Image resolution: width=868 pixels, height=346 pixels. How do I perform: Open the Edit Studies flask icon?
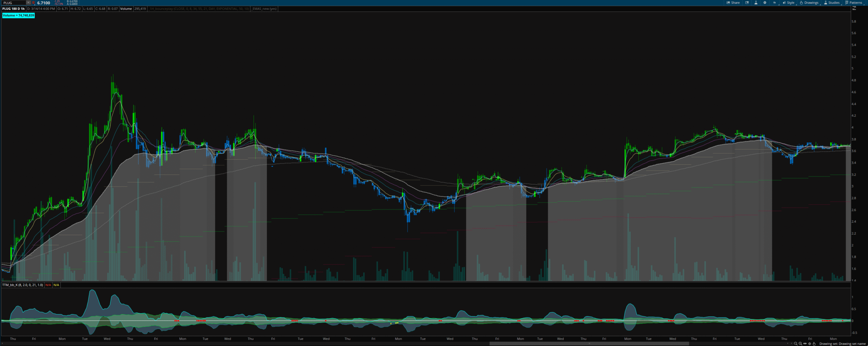click(756, 3)
